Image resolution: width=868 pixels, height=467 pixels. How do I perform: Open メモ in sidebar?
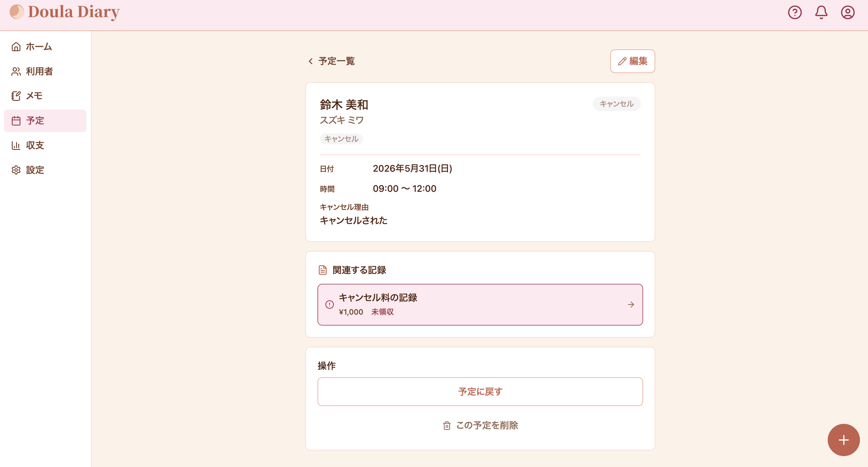pyautogui.click(x=45, y=96)
